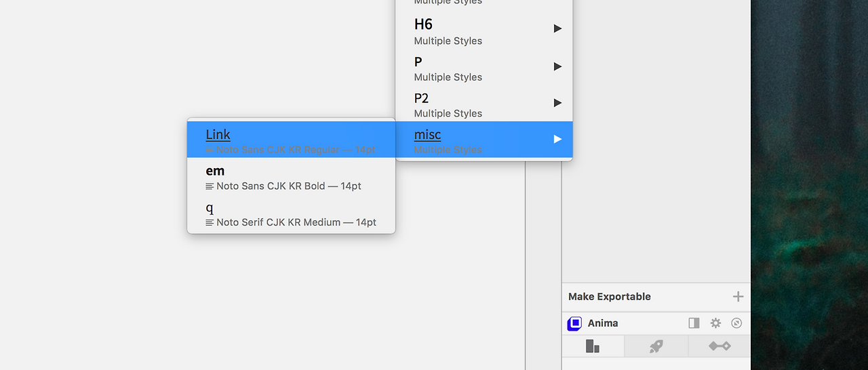Click the blue Anima logo icon
Screen dimensions: 868x370
click(x=574, y=323)
